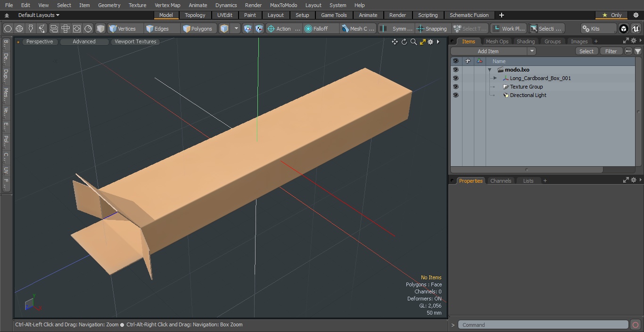Switch to the Mesh Ops tab

[497, 41]
